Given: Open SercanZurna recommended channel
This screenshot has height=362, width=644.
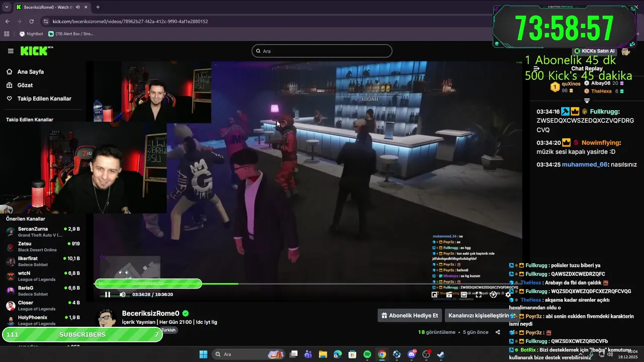Looking at the screenshot, I should [43, 232].
